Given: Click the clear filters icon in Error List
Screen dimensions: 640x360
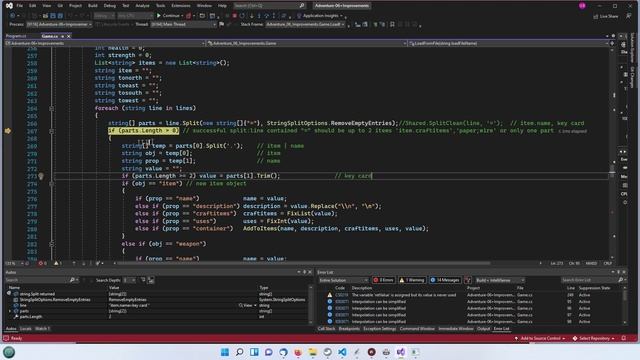Looking at the screenshot, I should 468,280.
